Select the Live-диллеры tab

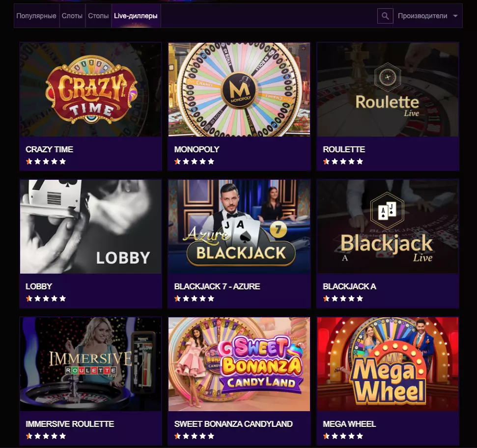click(136, 16)
